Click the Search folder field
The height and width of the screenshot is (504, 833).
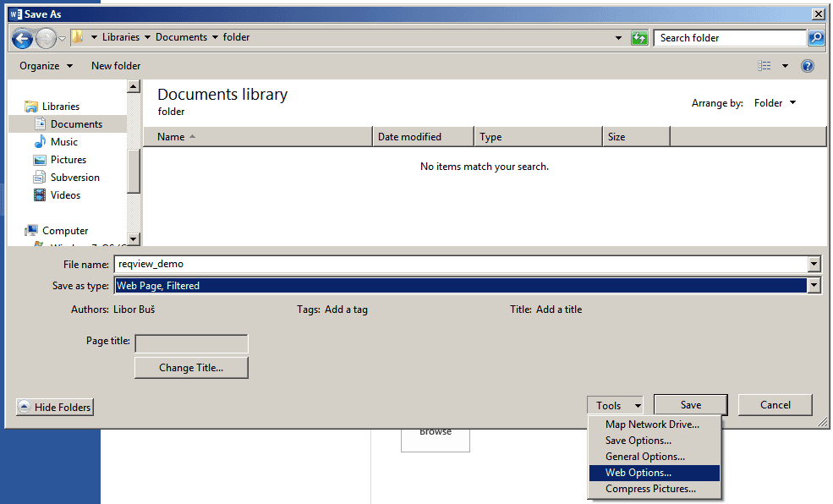tap(730, 38)
